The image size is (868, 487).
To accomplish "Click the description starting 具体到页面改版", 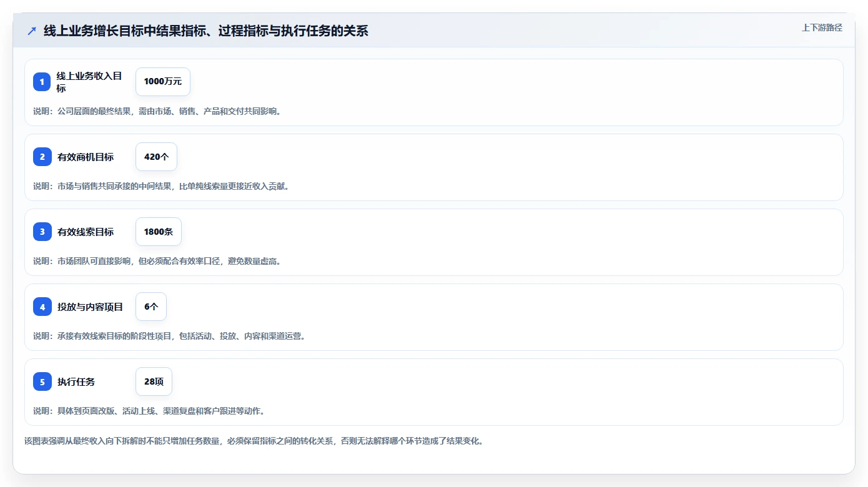I will 149,411.
